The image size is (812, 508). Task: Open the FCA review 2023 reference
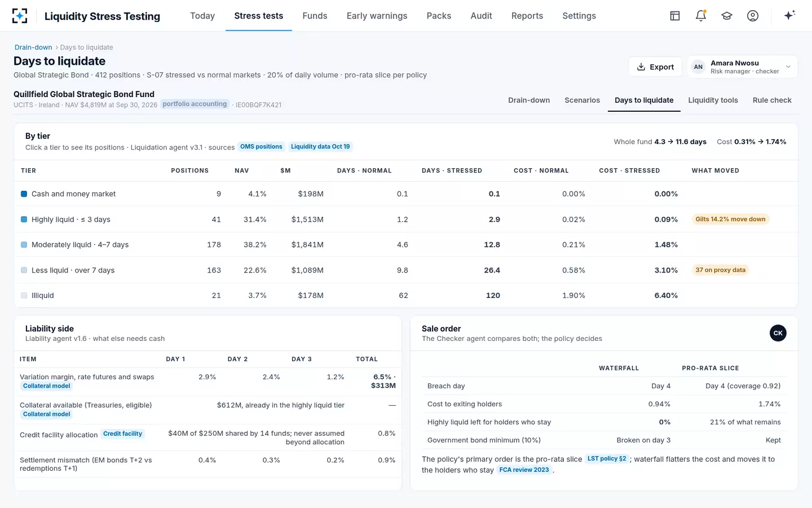click(524, 470)
